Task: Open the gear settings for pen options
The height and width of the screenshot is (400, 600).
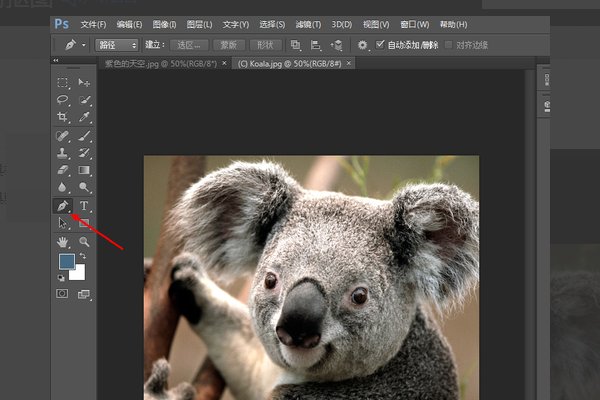Action: point(362,45)
